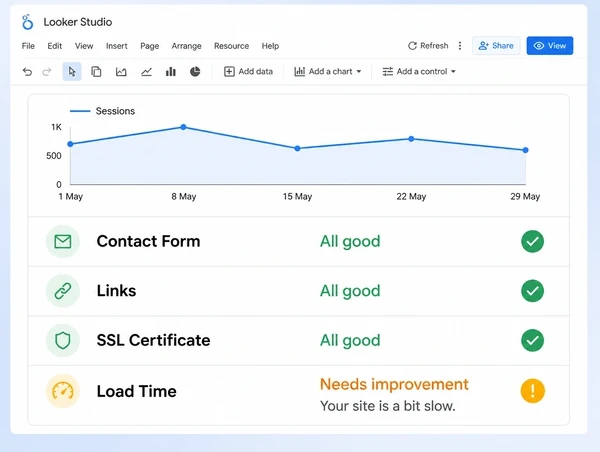Click the Load Time warning exclamation icon
The width and height of the screenshot is (600, 452).
532,391
